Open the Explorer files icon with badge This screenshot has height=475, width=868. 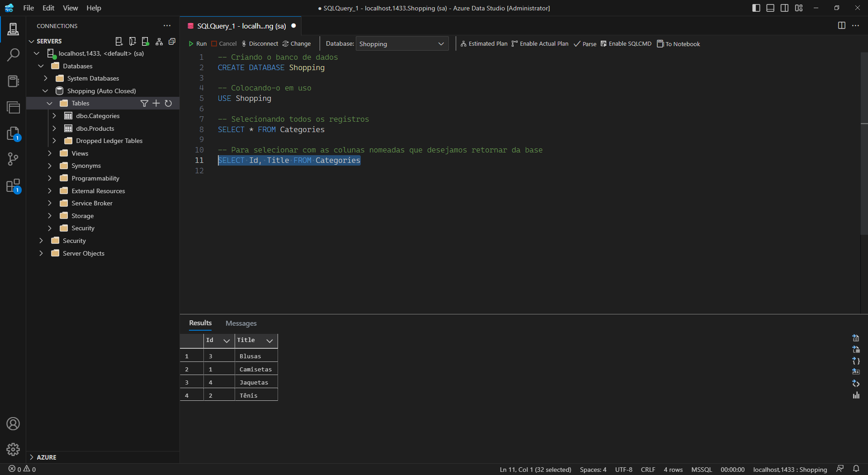tap(13, 133)
